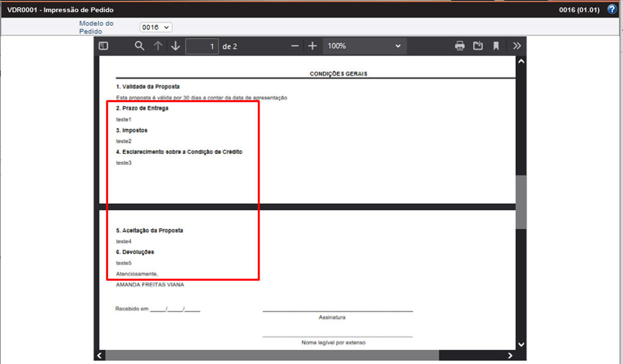623x364 pixels.
Task: Open the document search tool
Action: [139, 45]
